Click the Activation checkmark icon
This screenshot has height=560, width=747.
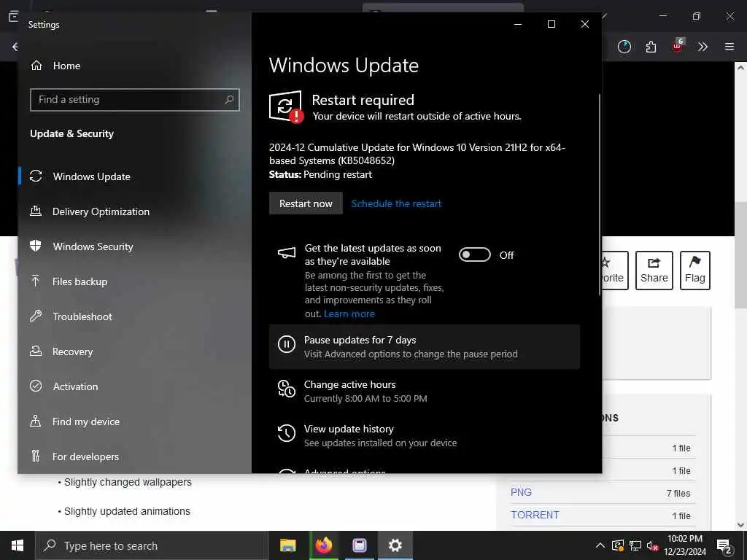36,386
